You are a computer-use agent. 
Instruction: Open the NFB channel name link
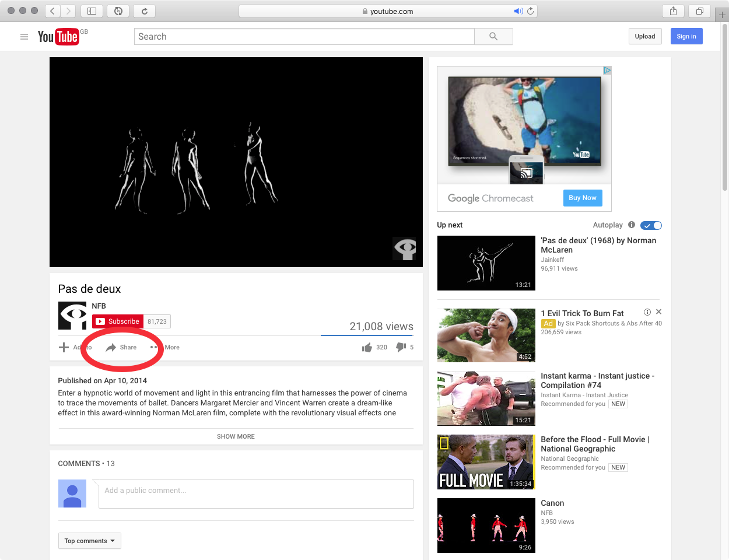[x=99, y=306]
